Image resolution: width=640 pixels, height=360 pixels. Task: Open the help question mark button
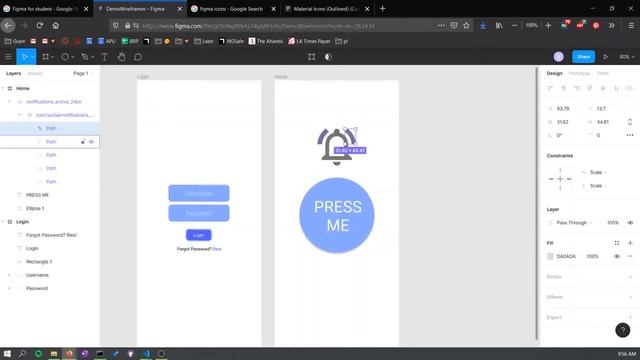pos(622,330)
